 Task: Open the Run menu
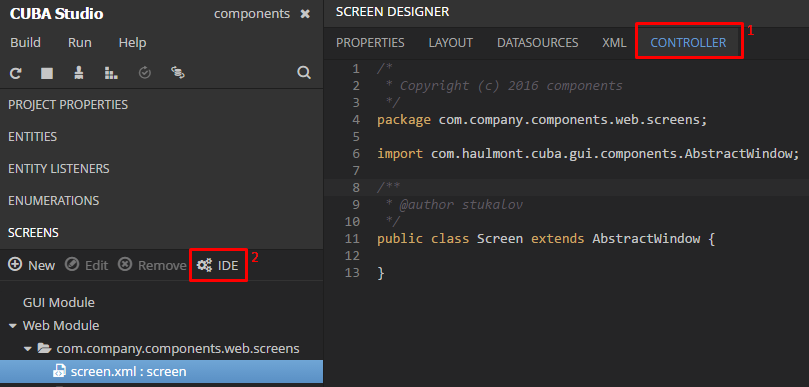[x=79, y=43]
